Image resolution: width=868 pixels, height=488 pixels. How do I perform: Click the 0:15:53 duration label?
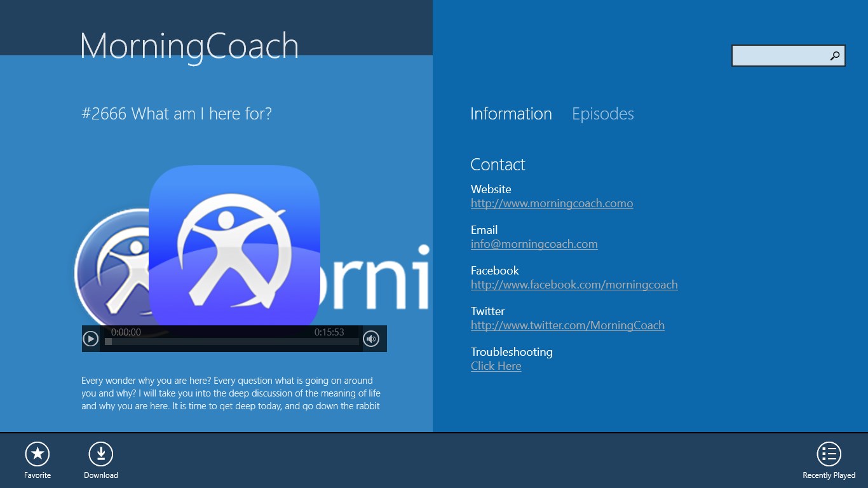pyautogui.click(x=329, y=332)
